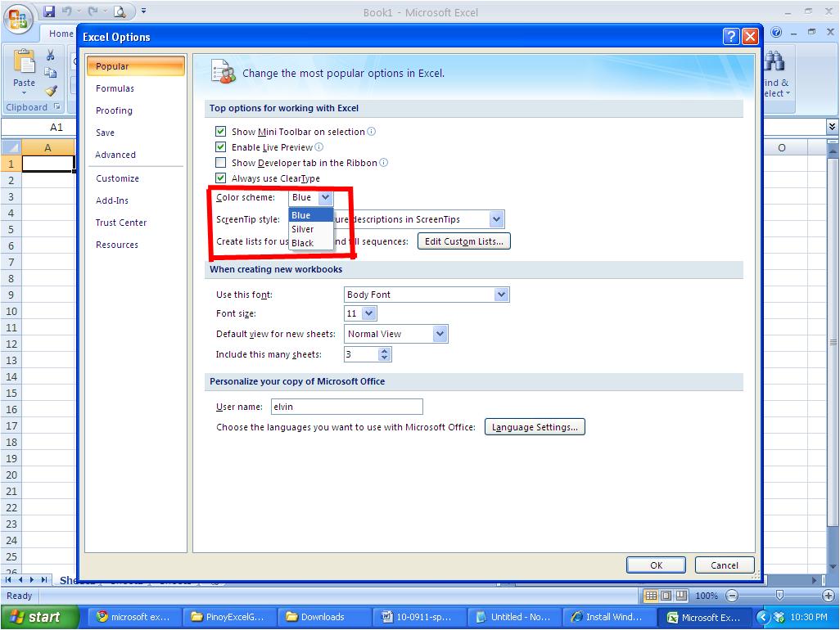Check Show Developer tab in the Ribbon
The width and height of the screenshot is (840, 630).
[221, 162]
